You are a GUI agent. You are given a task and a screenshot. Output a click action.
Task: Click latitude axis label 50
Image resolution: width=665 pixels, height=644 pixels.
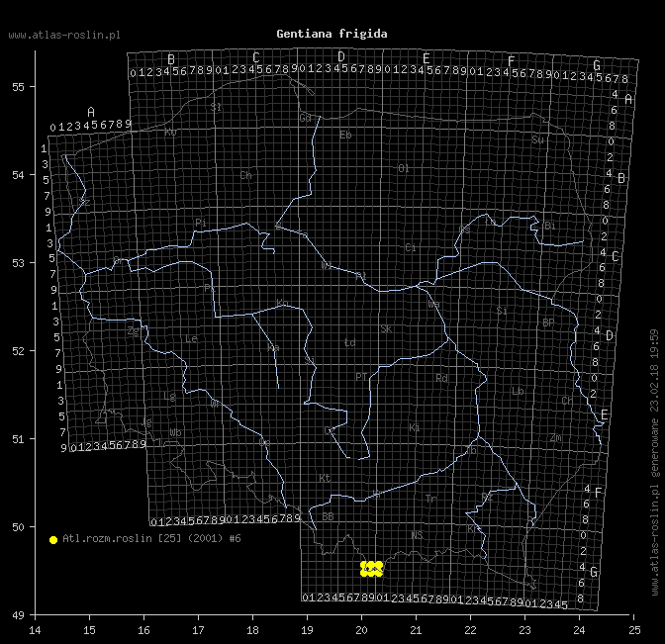18,527
